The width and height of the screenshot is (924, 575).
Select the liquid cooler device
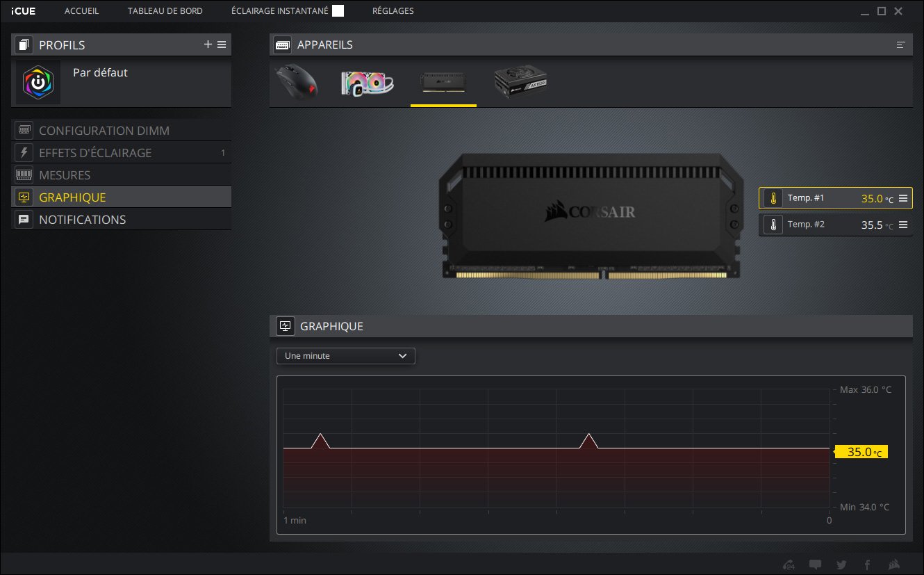pyautogui.click(x=368, y=83)
